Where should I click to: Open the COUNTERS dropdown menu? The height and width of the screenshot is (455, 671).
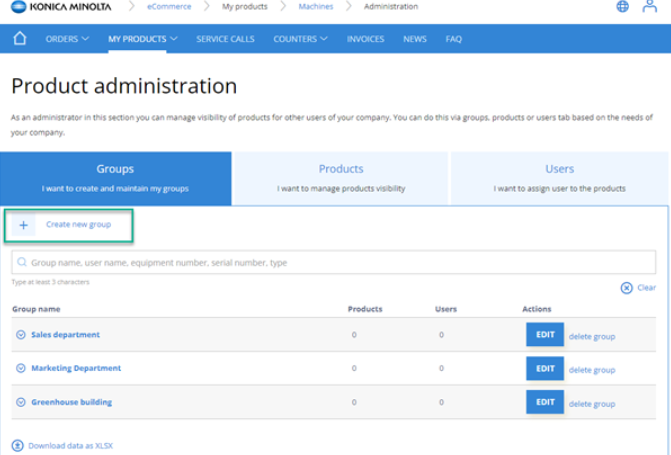pos(300,39)
